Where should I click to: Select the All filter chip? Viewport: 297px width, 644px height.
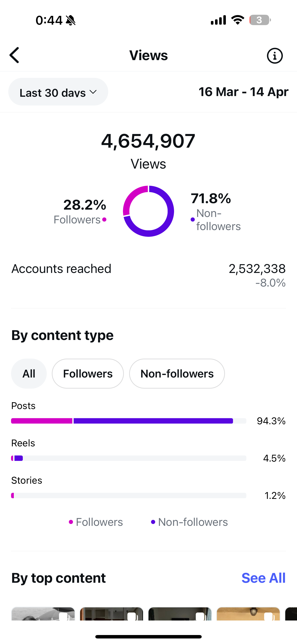tap(29, 374)
